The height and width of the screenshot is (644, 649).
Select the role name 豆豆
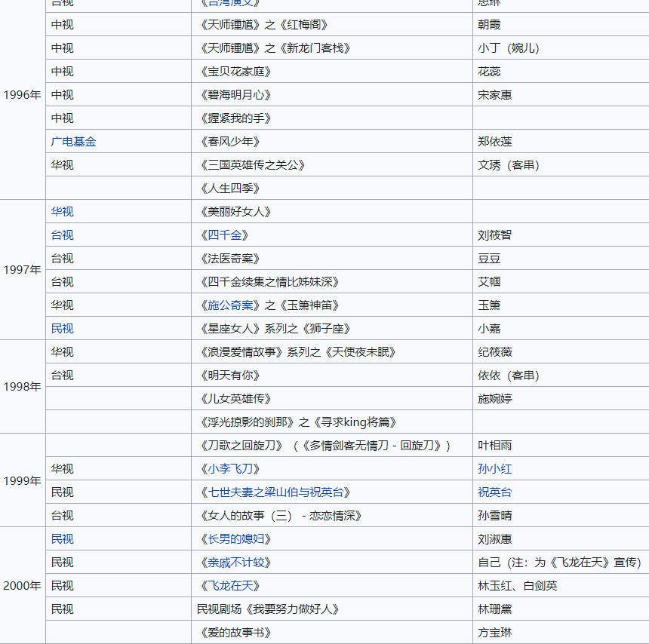(x=489, y=259)
